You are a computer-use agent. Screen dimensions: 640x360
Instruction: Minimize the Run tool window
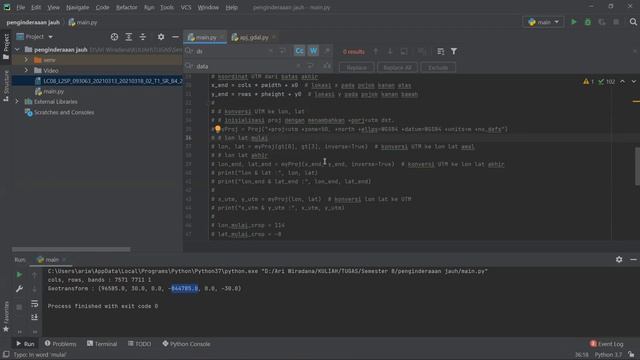[633, 260]
